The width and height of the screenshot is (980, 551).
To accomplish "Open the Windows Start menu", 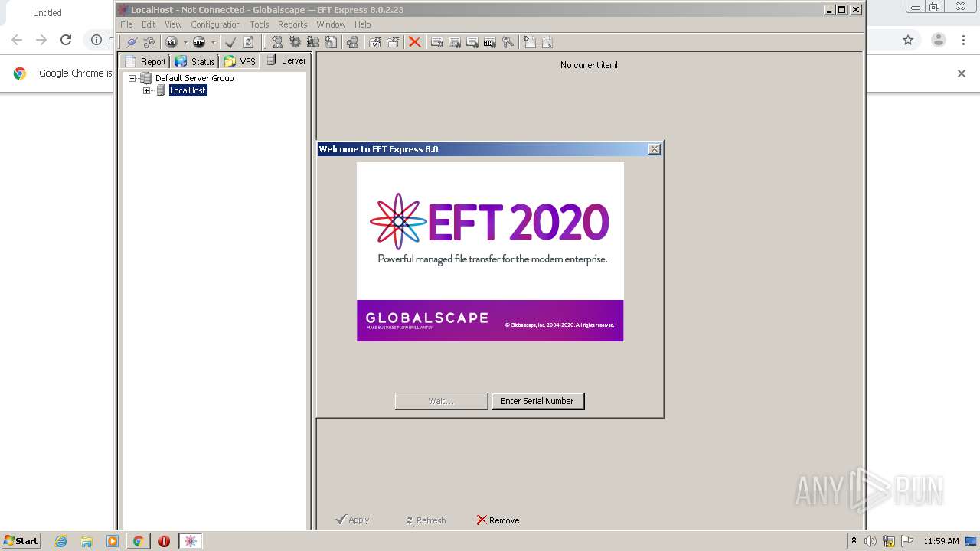I will point(21,541).
